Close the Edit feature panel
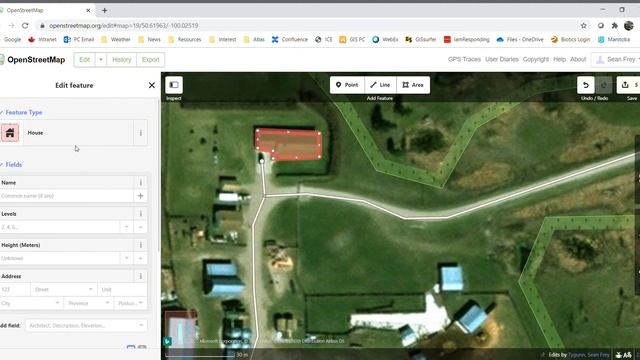 [x=152, y=85]
